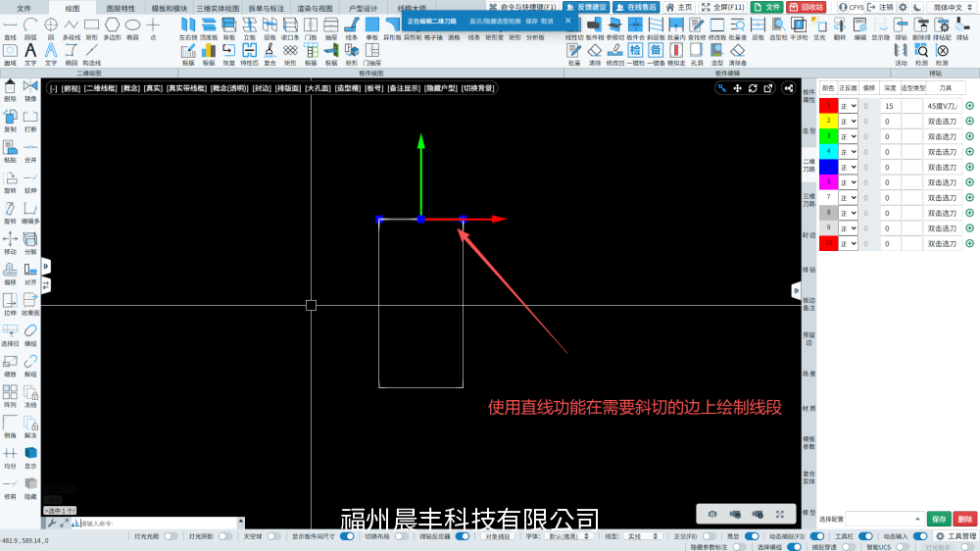Select the 镜像 mirror tool in left sidebar

[x=30, y=90]
